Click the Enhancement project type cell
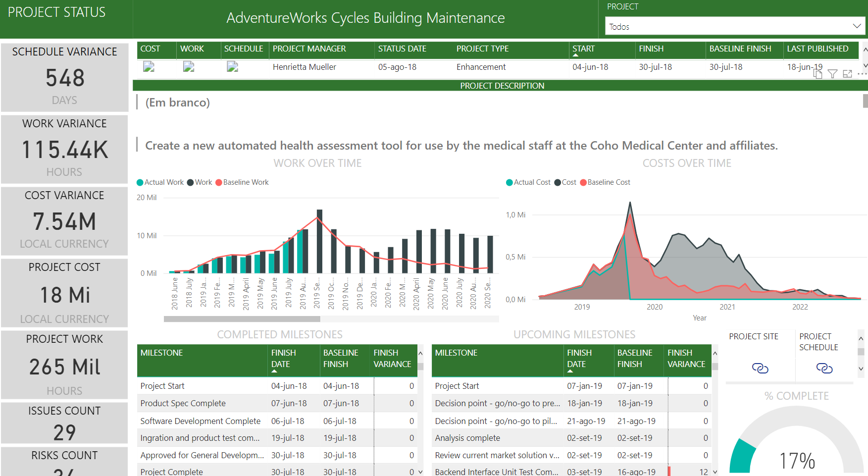 481,67
